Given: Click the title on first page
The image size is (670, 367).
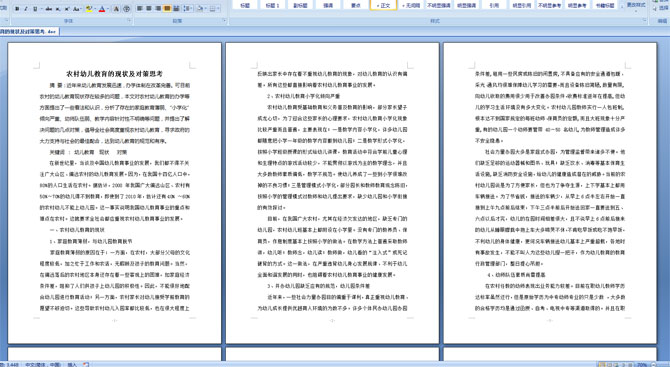Looking at the screenshot, I should (x=115, y=74).
